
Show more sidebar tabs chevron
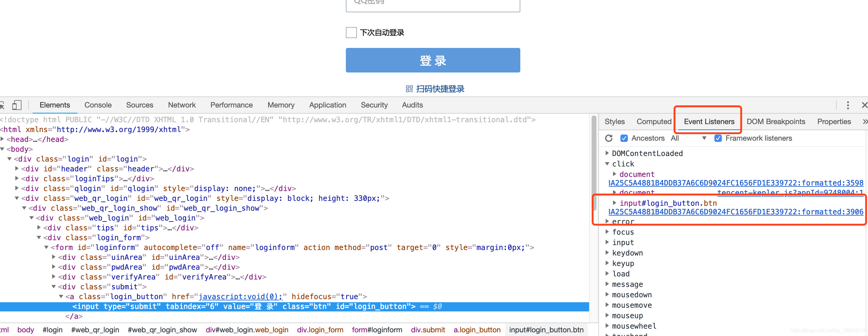click(865, 121)
